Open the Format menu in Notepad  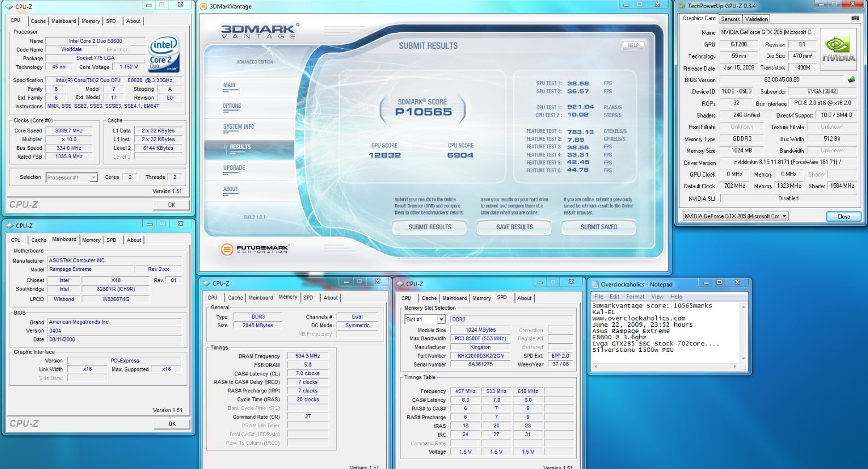pyautogui.click(x=635, y=297)
